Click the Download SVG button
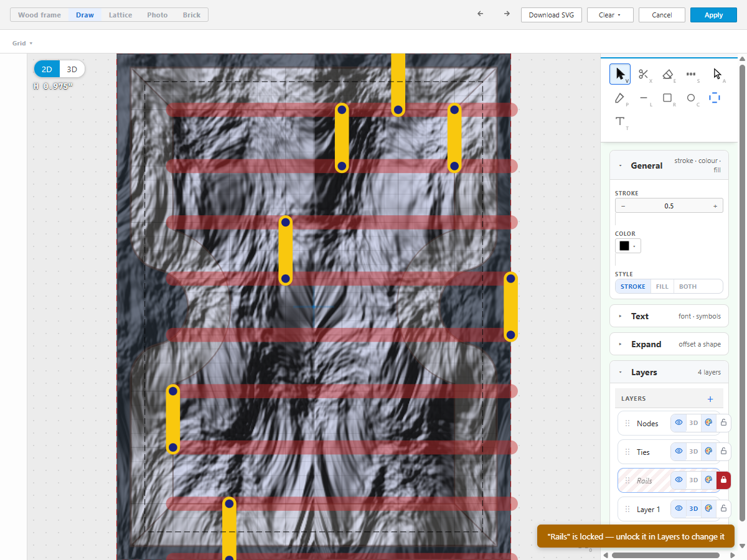The image size is (747, 560). tap(552, 15)
